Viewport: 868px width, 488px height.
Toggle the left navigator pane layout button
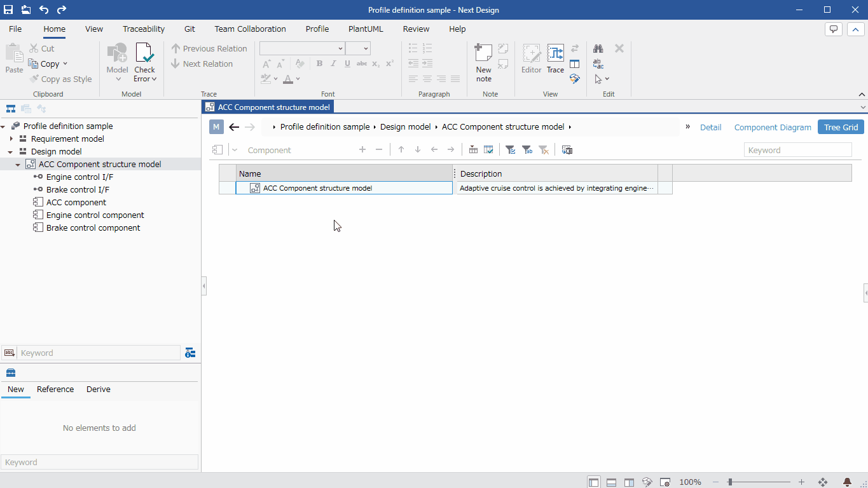(x=593, y=482)
